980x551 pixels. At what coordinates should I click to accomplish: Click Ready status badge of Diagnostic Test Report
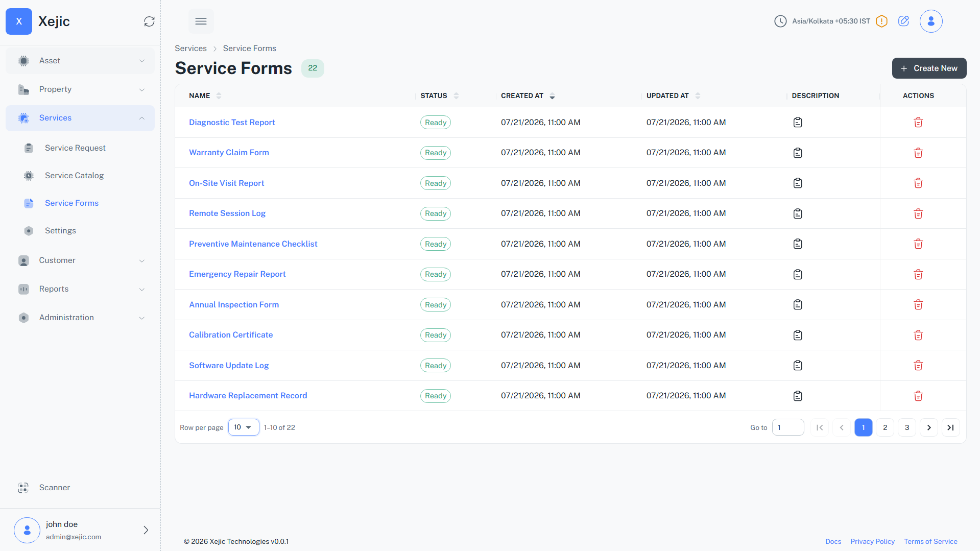pyautogui.click(x=436, y=123)
